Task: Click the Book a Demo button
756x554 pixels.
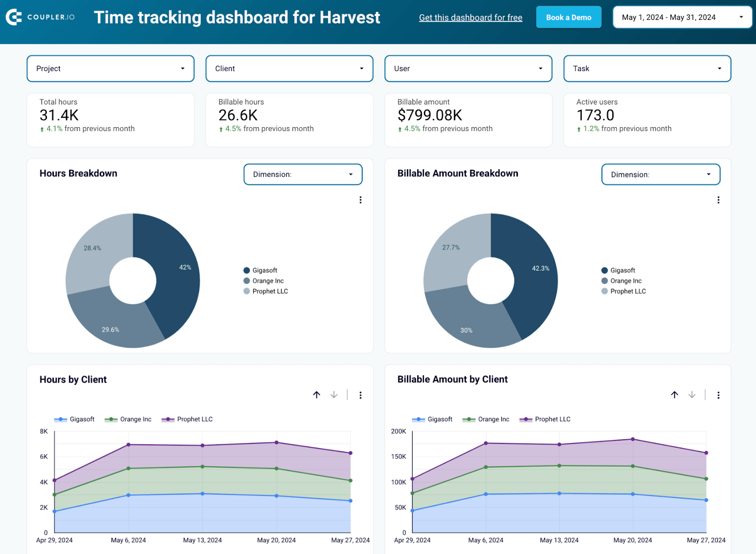Action: (568, 17)
